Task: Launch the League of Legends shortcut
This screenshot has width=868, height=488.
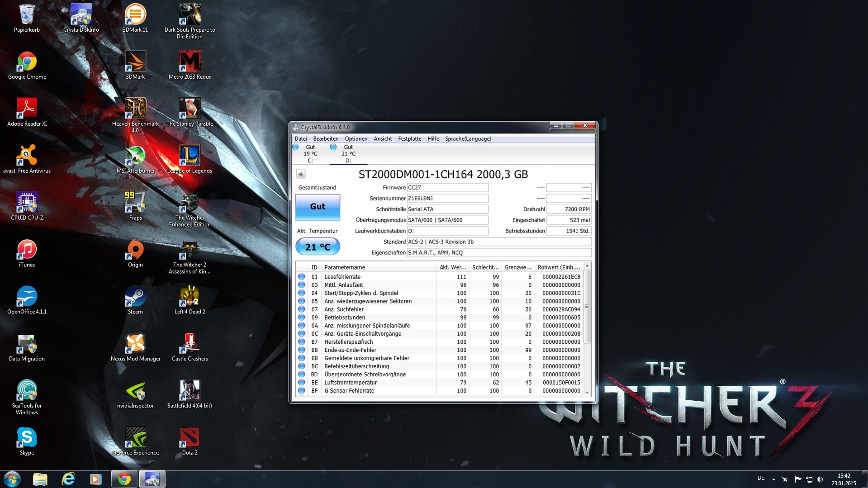Action: coord(190,159)
